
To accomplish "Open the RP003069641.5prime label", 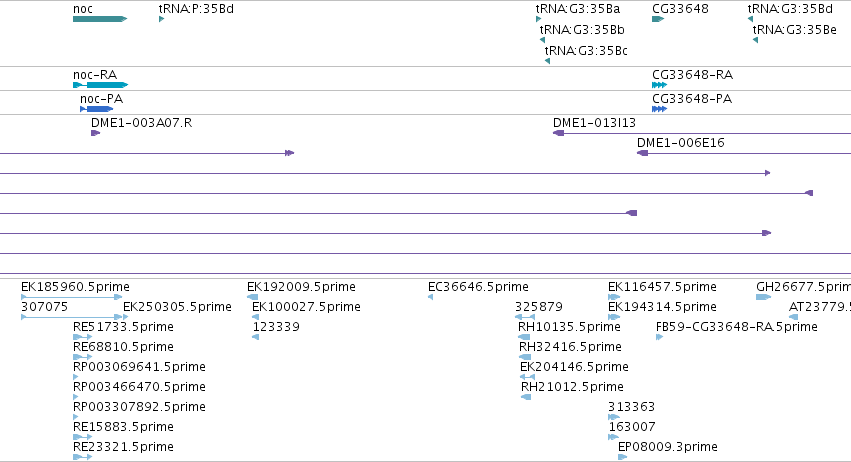I will coord(139,366).
